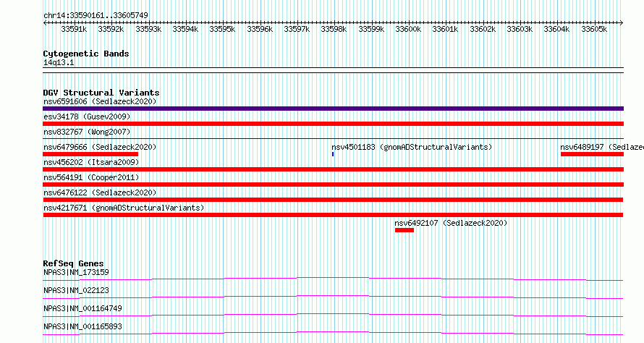Click the short red nsv6492107 bar

404,230
